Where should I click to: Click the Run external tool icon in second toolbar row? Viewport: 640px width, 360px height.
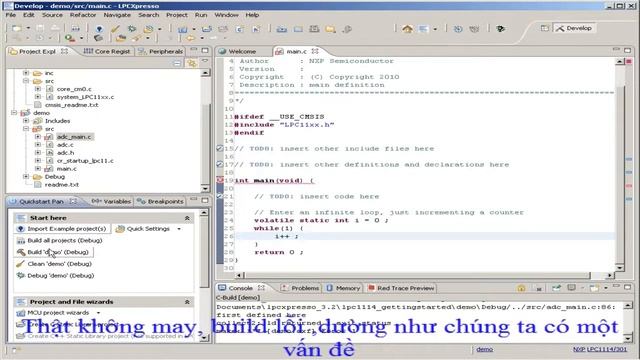tap(70, 38)
